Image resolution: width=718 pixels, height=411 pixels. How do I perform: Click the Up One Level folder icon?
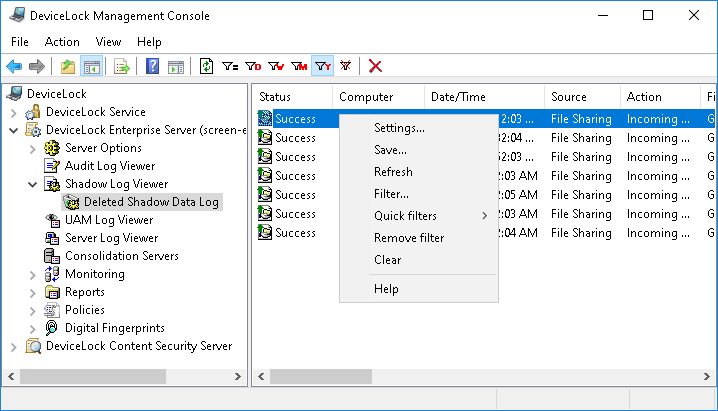67,66
